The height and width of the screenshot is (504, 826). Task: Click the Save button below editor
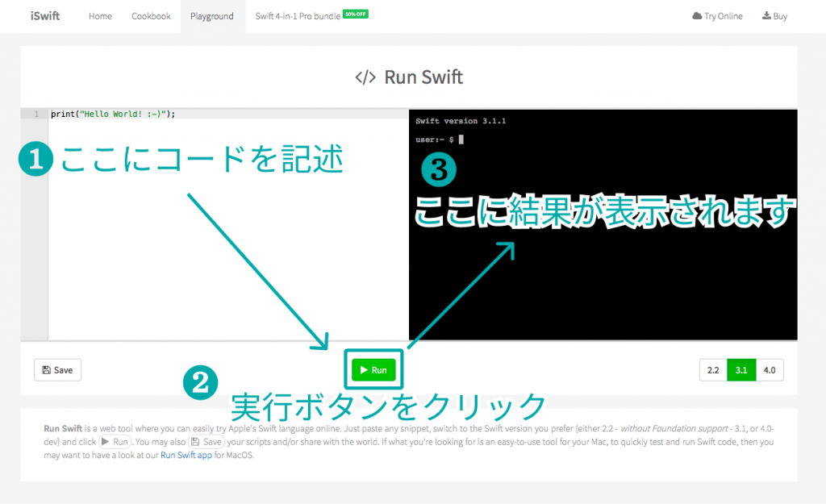coord(57,370)
